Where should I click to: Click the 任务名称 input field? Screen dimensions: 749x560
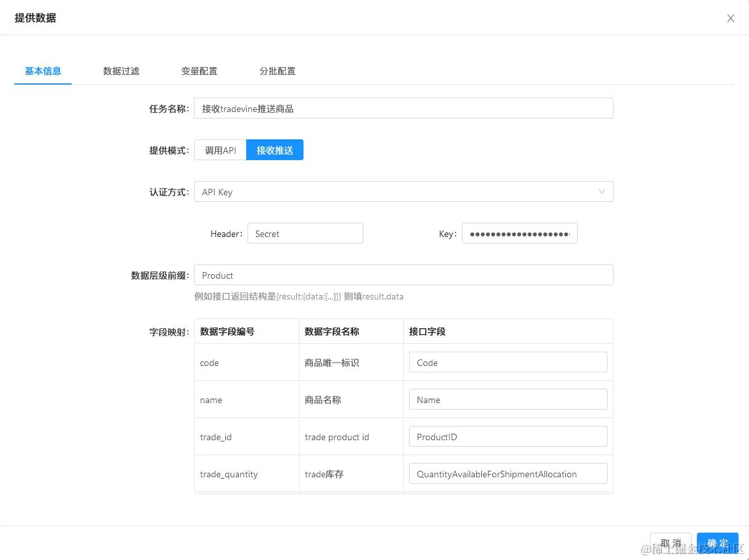[404, 108]
